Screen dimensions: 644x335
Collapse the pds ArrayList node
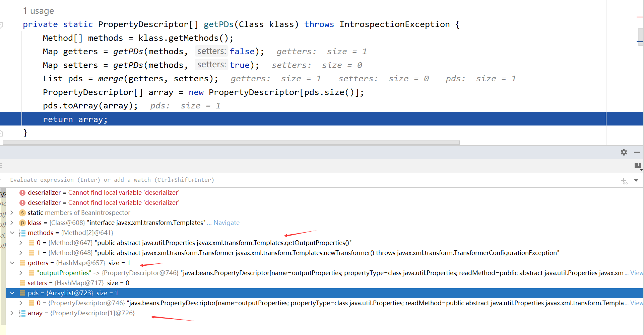point(12,293)
